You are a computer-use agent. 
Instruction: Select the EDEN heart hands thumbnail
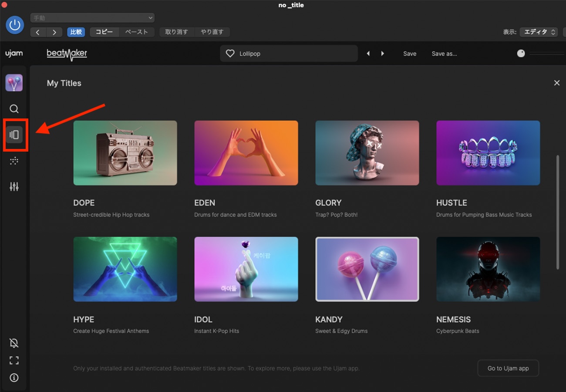[x=246, y=153]
